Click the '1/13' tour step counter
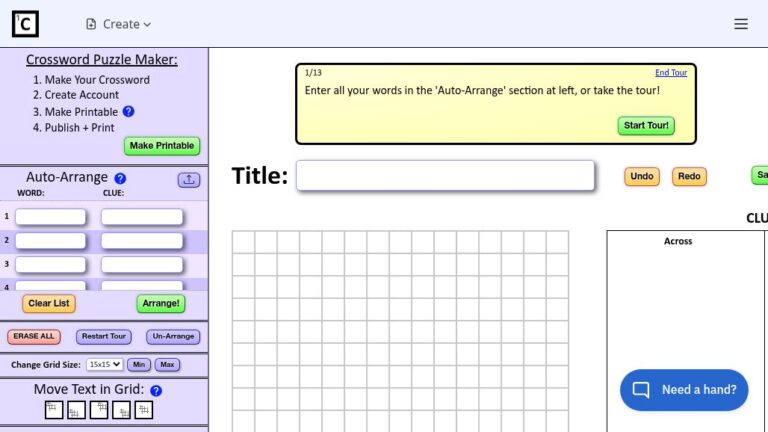 coord(313,72)
